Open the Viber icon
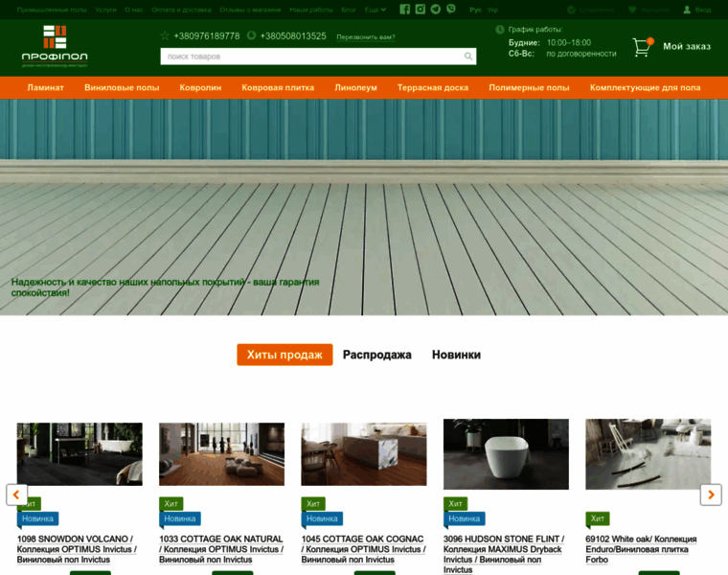This screenshot has width=728, height=575. [x=451, y=10]
